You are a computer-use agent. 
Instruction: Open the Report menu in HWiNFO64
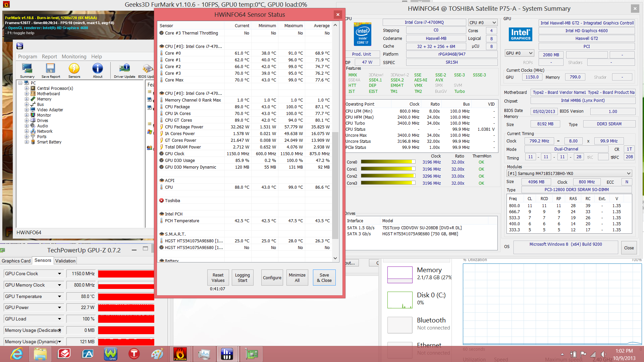pyautogui.click(x=49, y=57)
